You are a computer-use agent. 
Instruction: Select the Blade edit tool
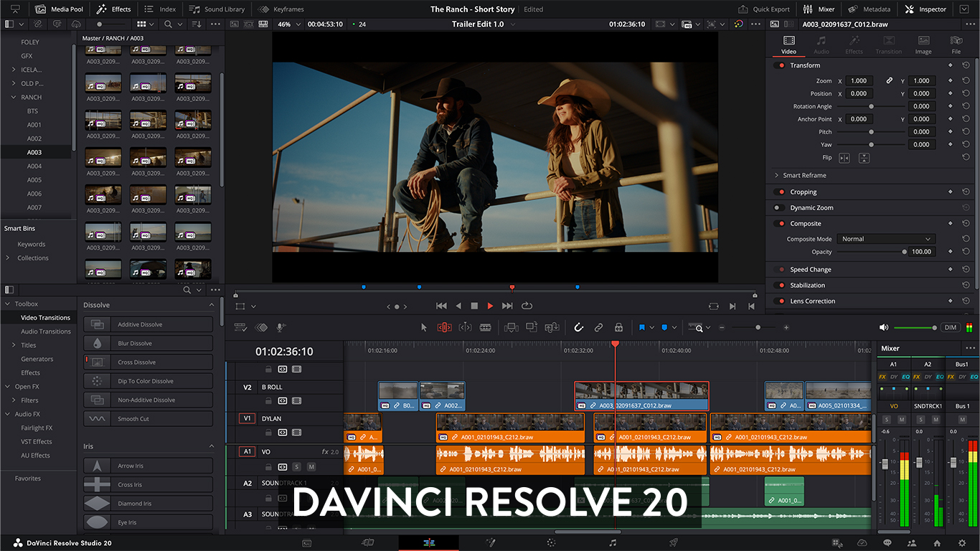(x=485, y=327)
